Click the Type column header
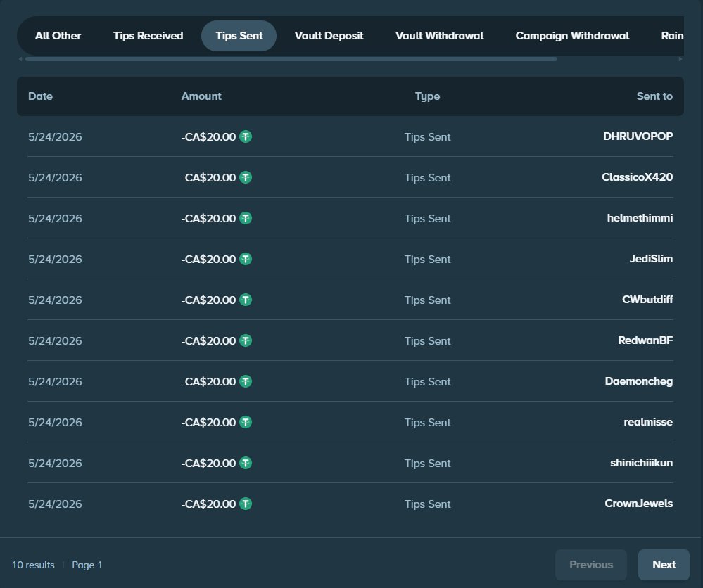 coord(427,96)
